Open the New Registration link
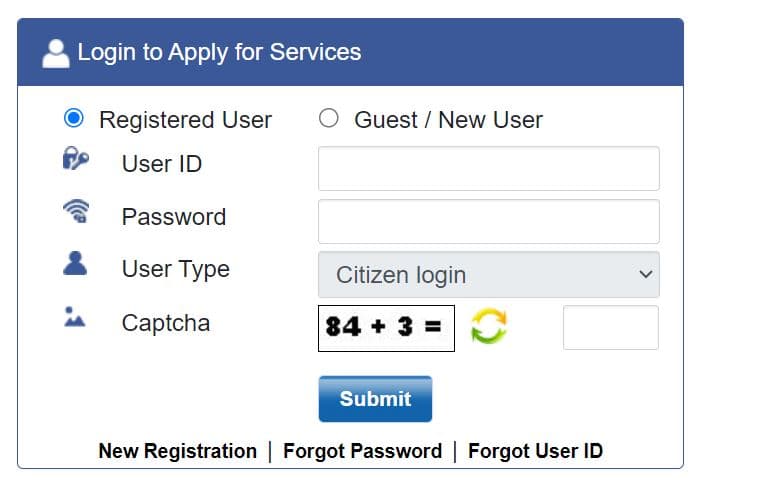Viewport: 770px width, 490px height. click(x=177, y=451)
